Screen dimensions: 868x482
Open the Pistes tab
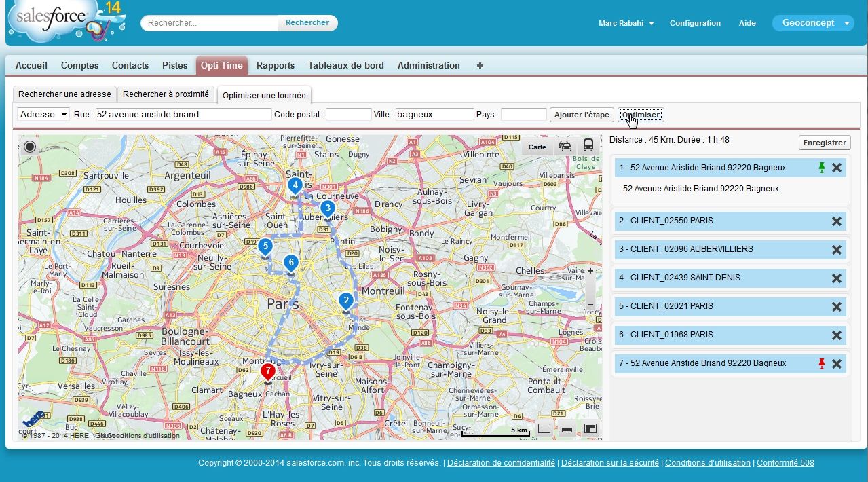(x=175, y=66)
